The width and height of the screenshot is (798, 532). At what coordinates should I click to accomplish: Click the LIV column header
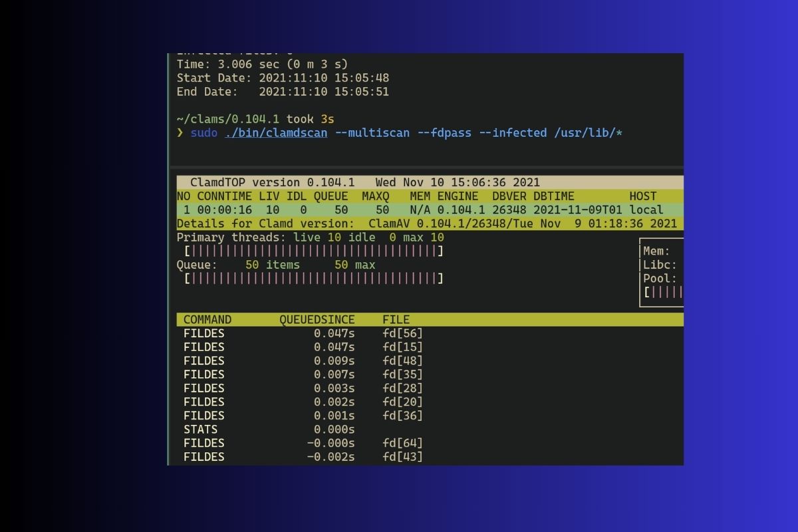(x=269, y=196)
